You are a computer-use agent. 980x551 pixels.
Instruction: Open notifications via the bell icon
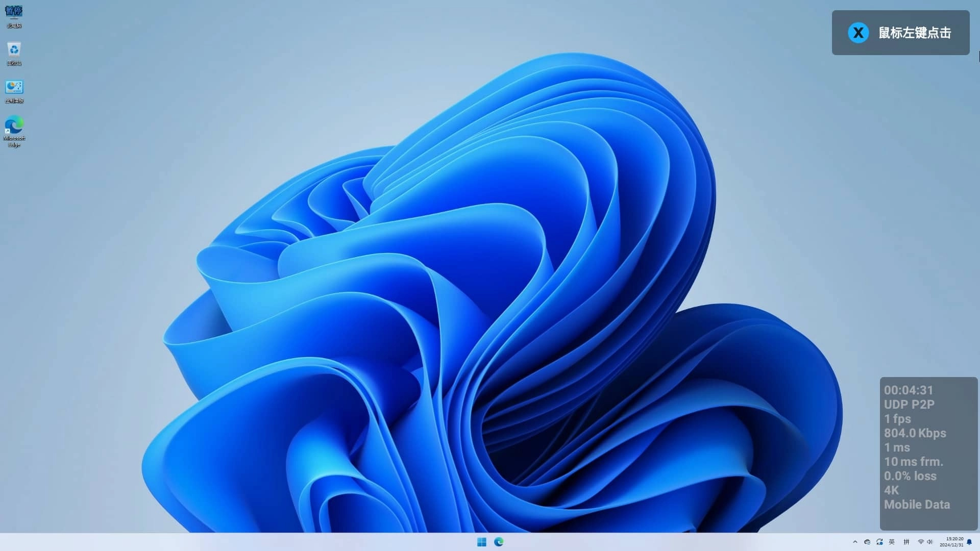coord(969,542)
